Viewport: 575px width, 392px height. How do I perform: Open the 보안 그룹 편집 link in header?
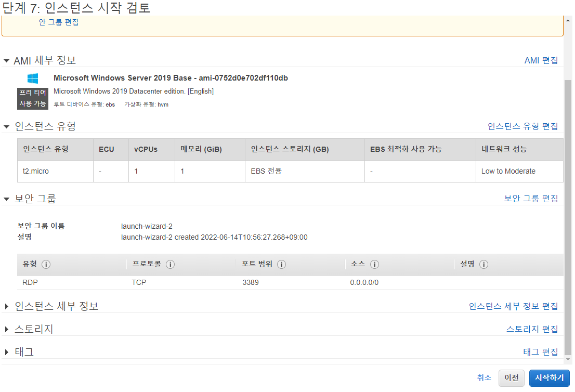click(x=531, y=199)
